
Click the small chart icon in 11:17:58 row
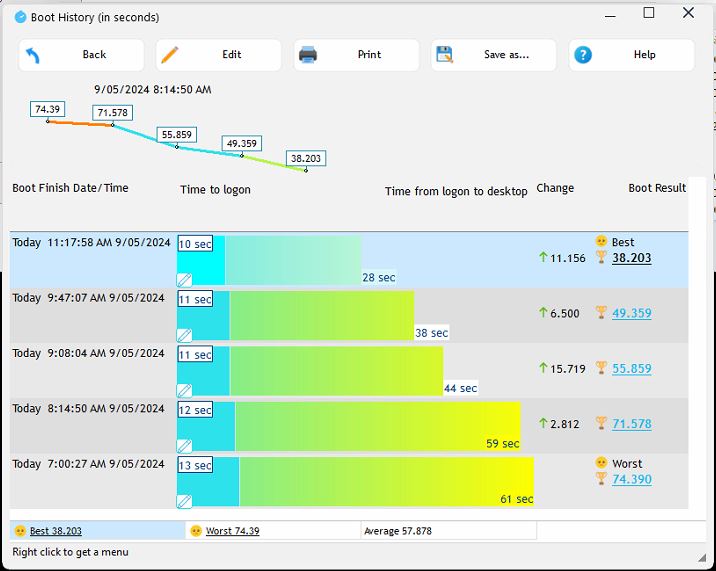click(184, 280)
